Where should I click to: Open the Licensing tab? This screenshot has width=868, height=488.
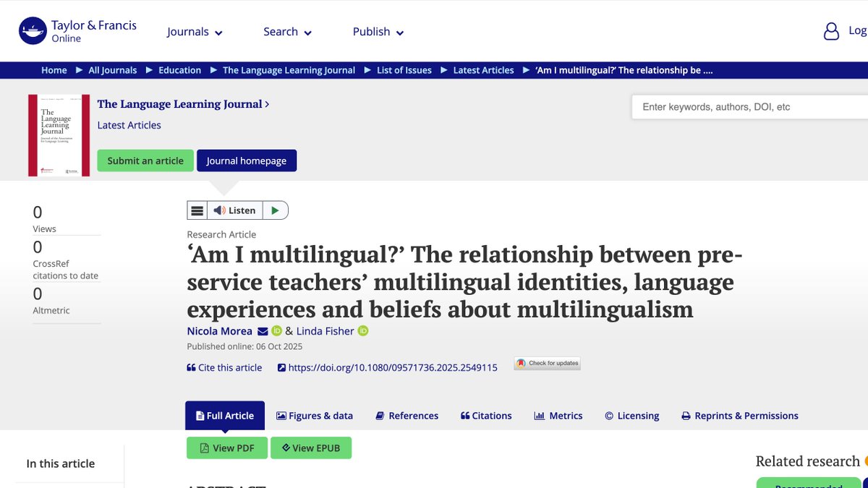(x=632, y=416)
